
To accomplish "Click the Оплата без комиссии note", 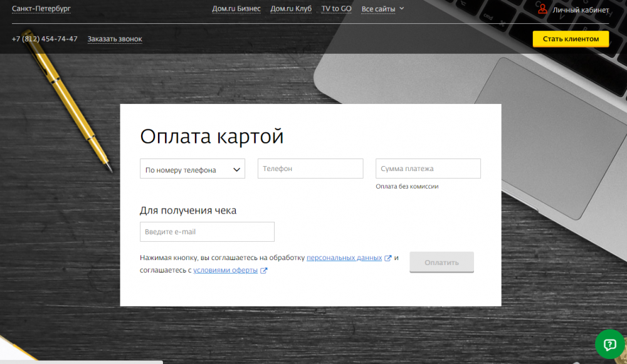I will [x=407, y=186].
